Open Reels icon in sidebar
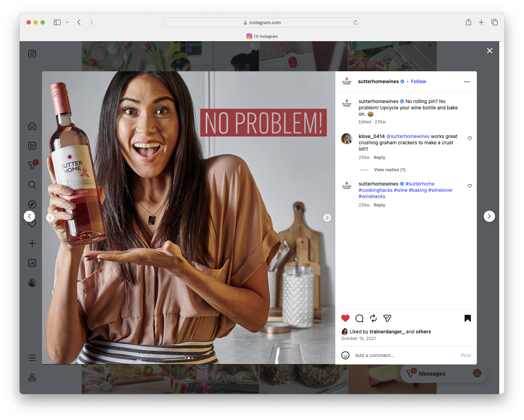The image size is (524, 420). [32, 146]
